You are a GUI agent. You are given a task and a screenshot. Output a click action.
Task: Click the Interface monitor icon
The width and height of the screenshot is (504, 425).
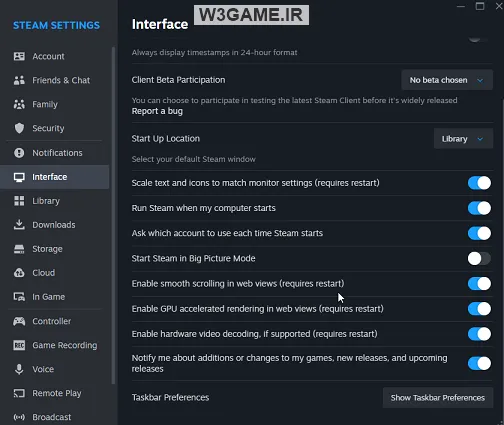click(x=19, y=177)
